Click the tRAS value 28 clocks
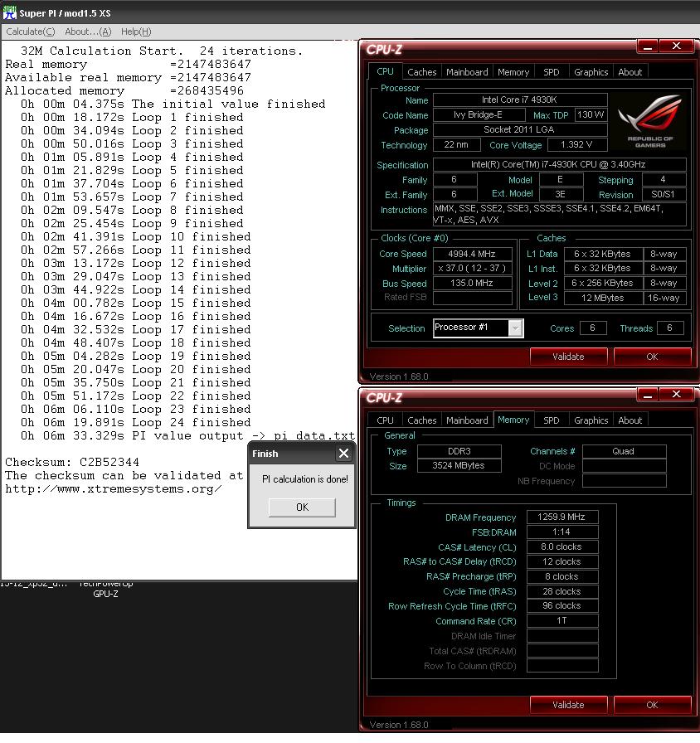700x743 pixels. tap(562, 591)
